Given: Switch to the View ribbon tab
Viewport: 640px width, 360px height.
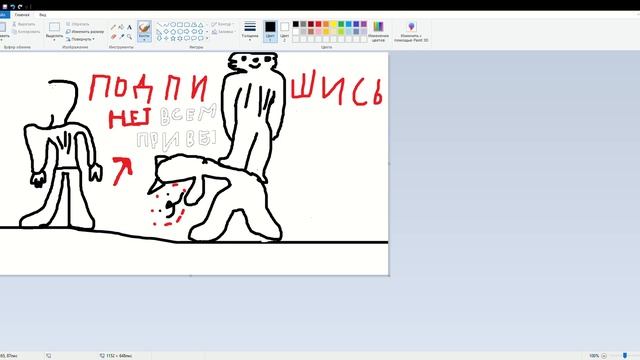Looking at the screenshot, I should [x=42, y=15].
